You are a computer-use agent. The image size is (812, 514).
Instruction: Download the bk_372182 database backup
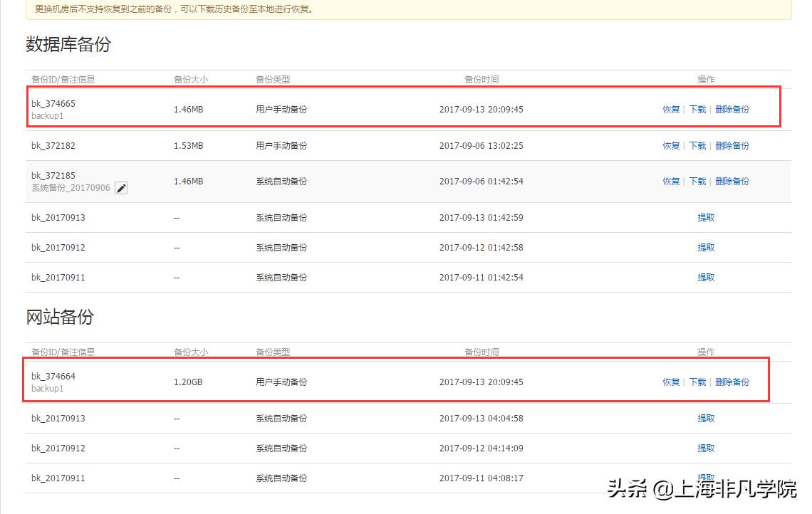(x=697, y=145)
